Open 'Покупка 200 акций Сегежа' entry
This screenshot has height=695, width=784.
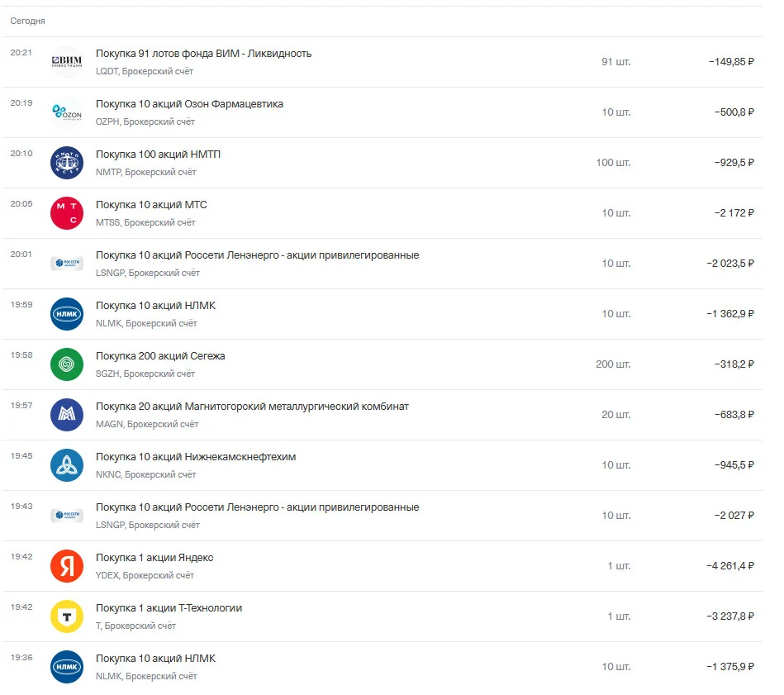160,356
